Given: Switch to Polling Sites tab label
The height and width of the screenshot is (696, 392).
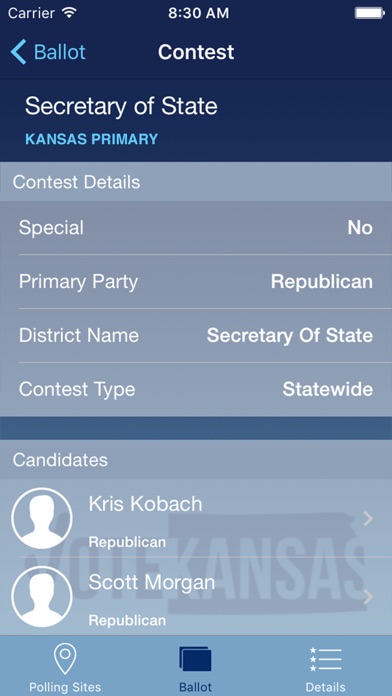Looking at the screenshot, I should pos(65,687).
